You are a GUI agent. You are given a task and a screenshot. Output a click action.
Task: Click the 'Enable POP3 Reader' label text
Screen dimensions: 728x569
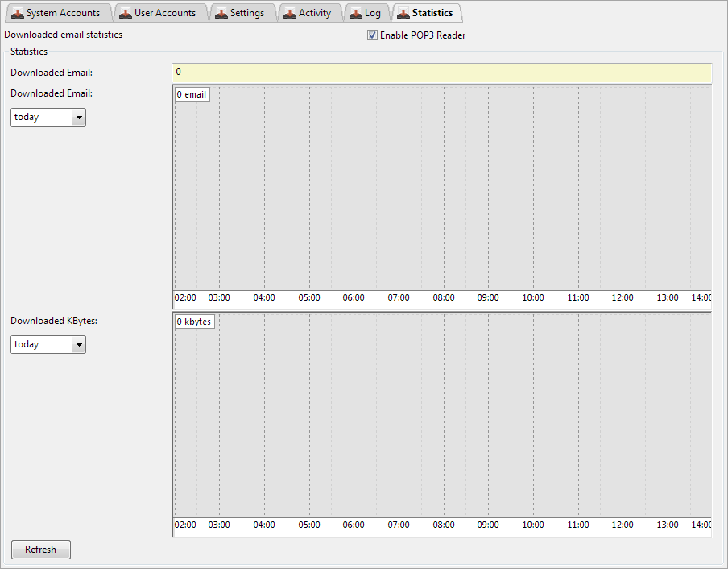(x=423, y=35)
